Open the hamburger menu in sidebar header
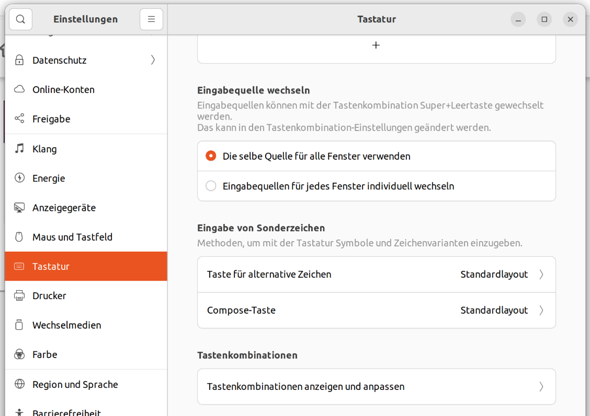 pyautogui.click(x=151, y=19)
